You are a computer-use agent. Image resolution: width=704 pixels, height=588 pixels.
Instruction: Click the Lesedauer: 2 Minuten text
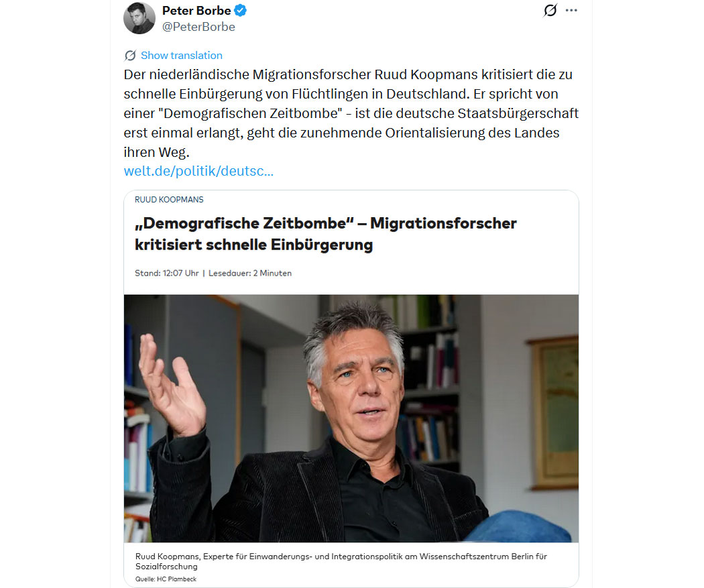250,273
